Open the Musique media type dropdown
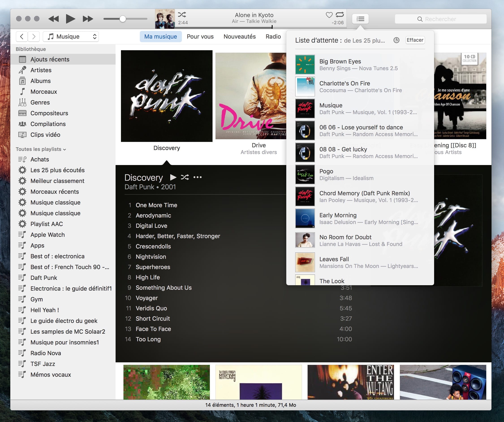 coord(71,37)
